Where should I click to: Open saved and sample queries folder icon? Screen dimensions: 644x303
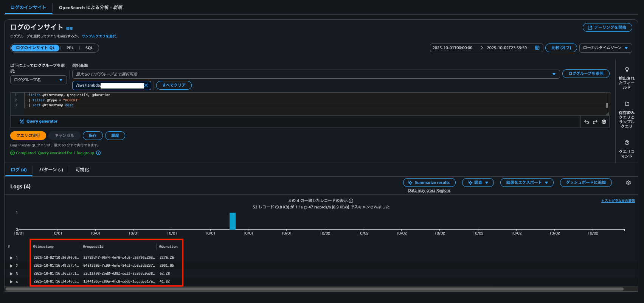tap(627, 104)
